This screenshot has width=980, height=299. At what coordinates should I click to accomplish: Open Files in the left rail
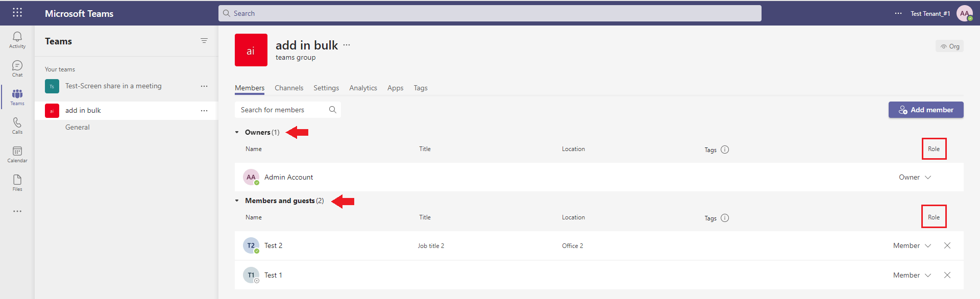tap(17, 183)
